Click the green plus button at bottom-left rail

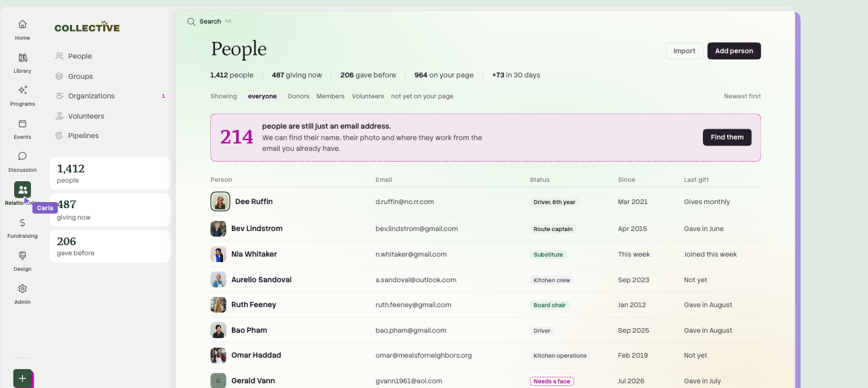[x=22, y=379]
